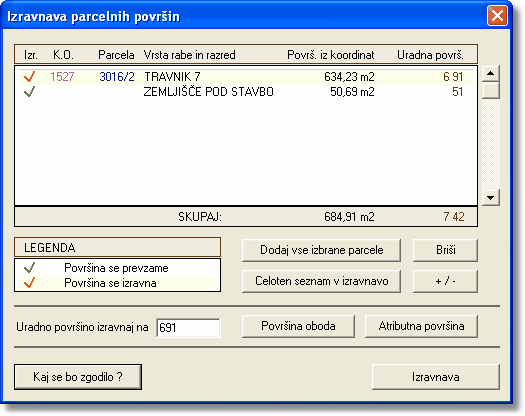
Task: Click coordinate area 634,23 m2
Action: click(x=349, y=77)
